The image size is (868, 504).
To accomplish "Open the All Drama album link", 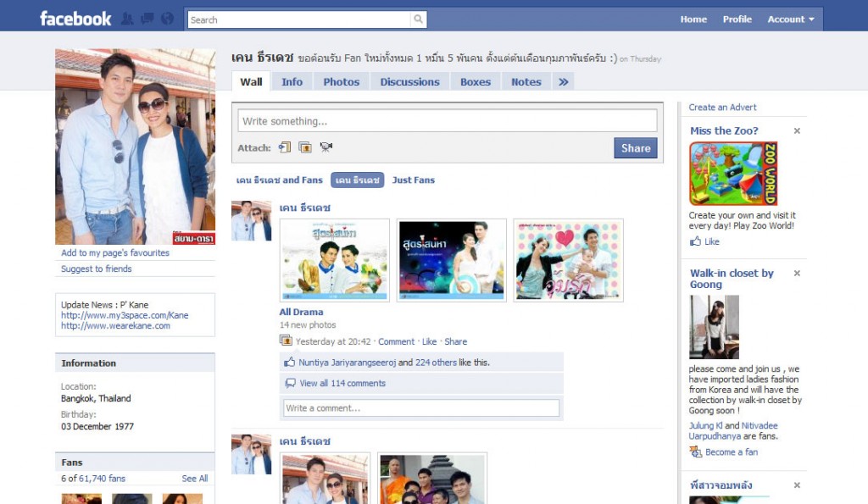I will point(301,312).
